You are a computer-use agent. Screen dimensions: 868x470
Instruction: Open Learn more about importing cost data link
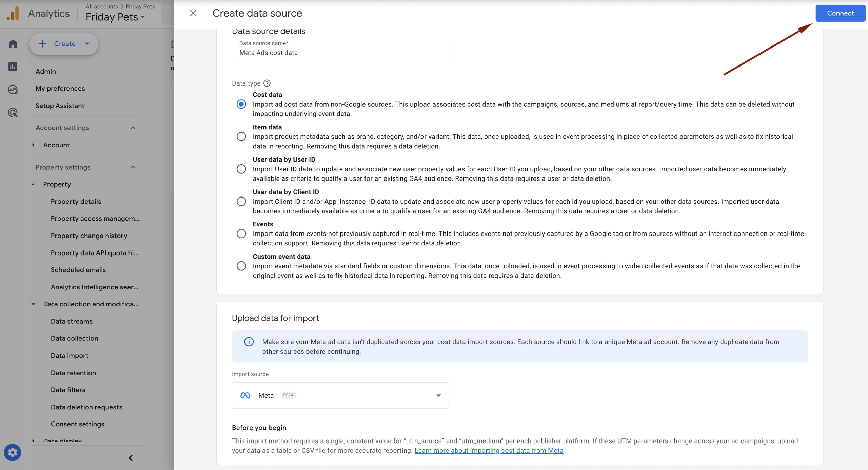(x=489, y=450)
